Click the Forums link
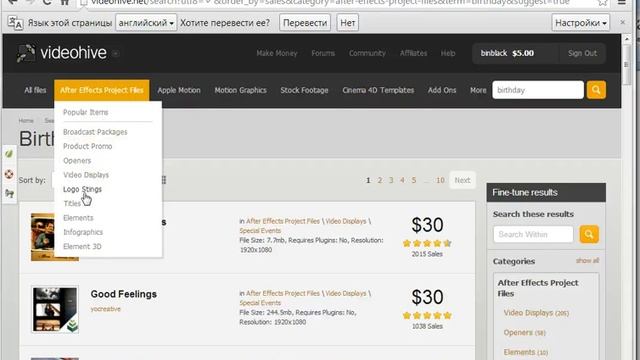This screenshot has height=360, width=640. [x=323, y=53]
